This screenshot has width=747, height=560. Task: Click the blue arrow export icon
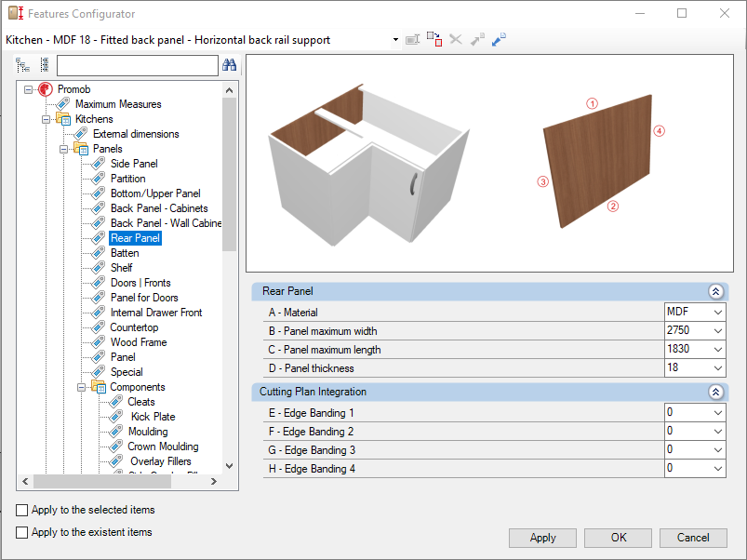499,39
